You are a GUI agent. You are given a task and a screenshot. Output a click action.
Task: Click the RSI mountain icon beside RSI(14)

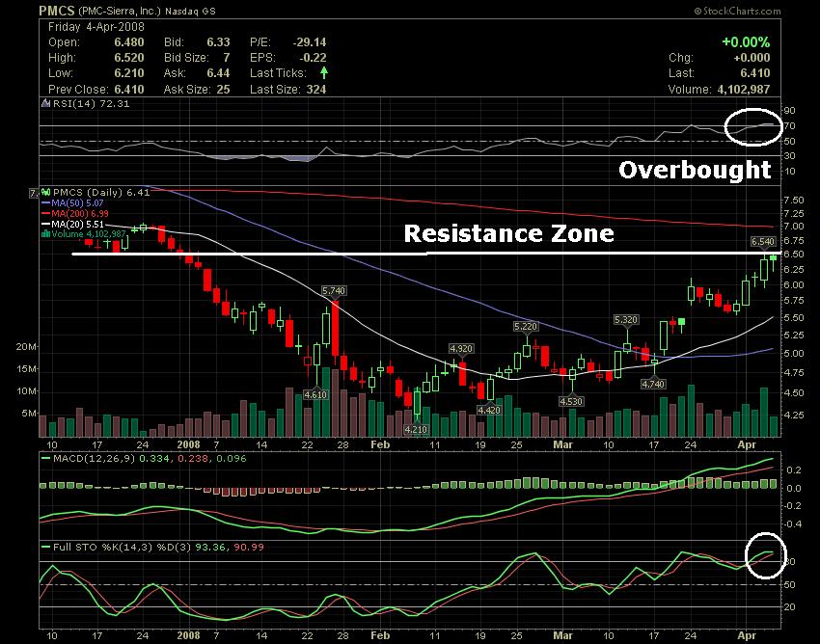coord(46,103)
